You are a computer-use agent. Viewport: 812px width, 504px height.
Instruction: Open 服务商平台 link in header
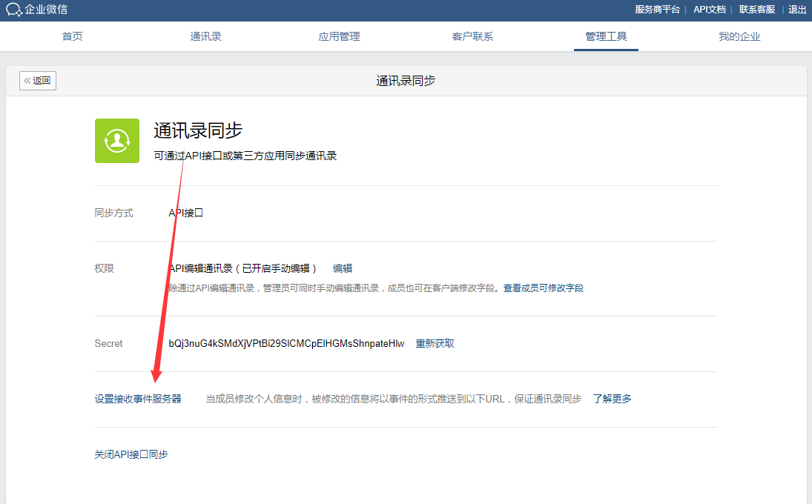pyautogui.click(x=657, y=10)
